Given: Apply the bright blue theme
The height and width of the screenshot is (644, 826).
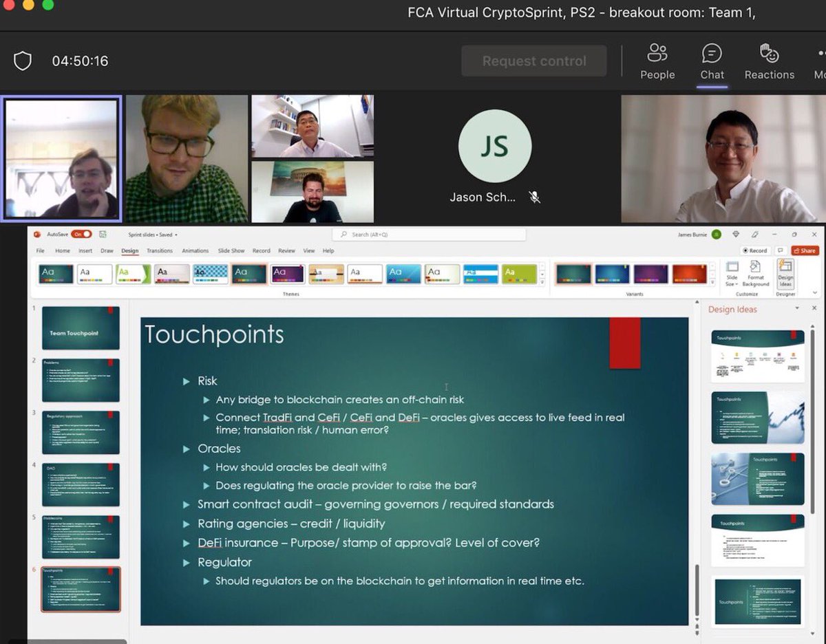Looking at the screenshot, I should pyautogui.click(x=403, y=274).
